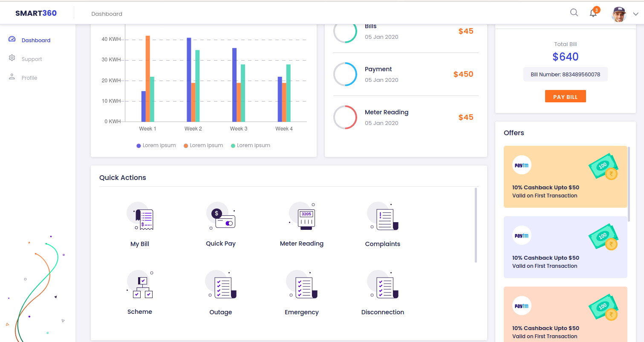Click the Bills entry $45 amount

point(466,31)
